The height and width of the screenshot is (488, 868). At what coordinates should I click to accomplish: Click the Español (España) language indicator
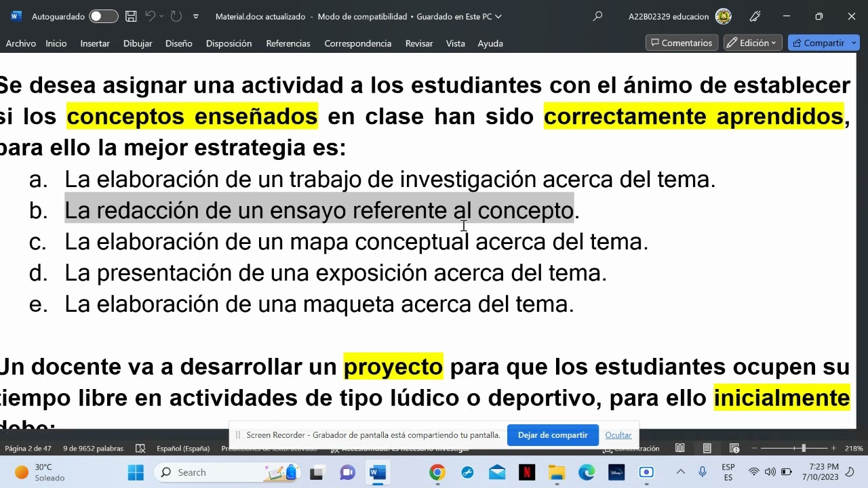tap(183, 449)
